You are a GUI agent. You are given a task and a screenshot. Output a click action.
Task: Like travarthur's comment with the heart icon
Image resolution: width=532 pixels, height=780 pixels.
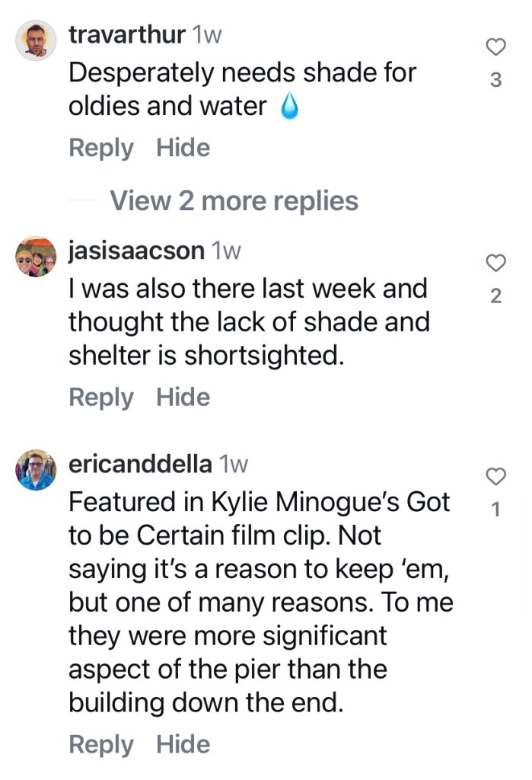[x=495, y=47]
